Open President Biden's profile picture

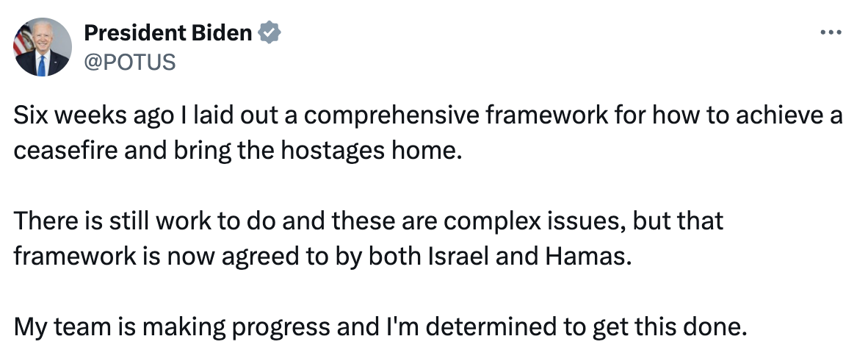pos(41,47)
